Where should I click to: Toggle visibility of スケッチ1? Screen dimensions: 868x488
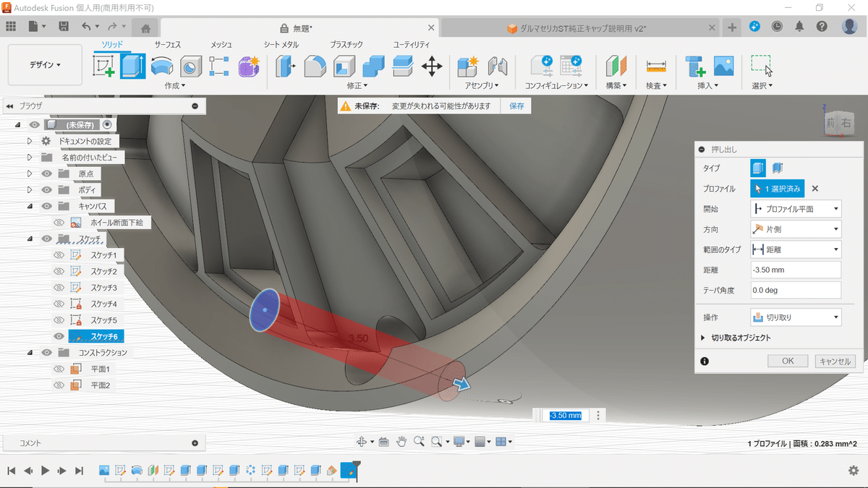pyautogui.click(x=59, y=255)
